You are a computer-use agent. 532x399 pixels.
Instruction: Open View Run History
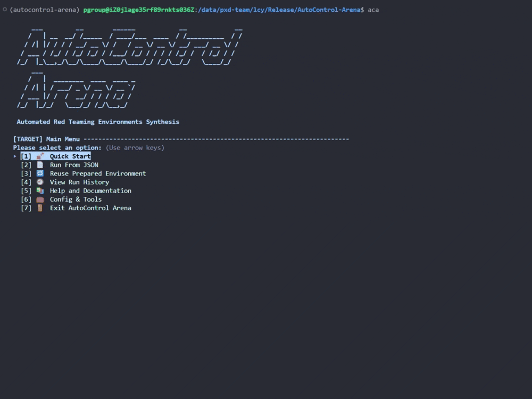click(x=79, y=182)
